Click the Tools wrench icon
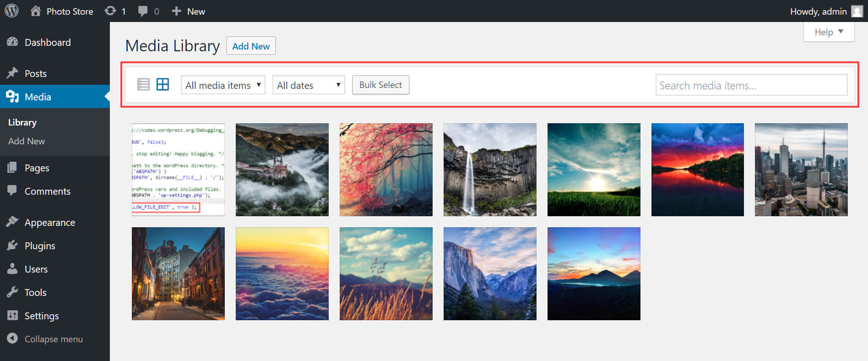The width and height of the screenshot is (868, 361). [12, 292]
